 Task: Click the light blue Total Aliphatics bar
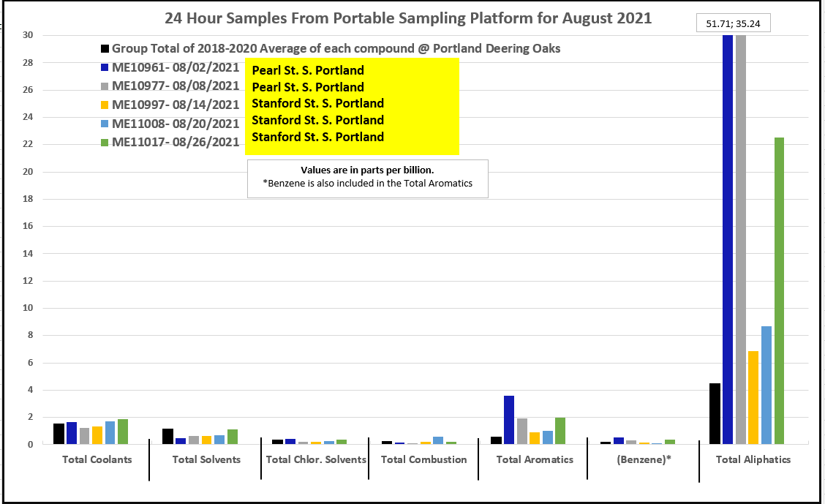[x=766, y=385]
